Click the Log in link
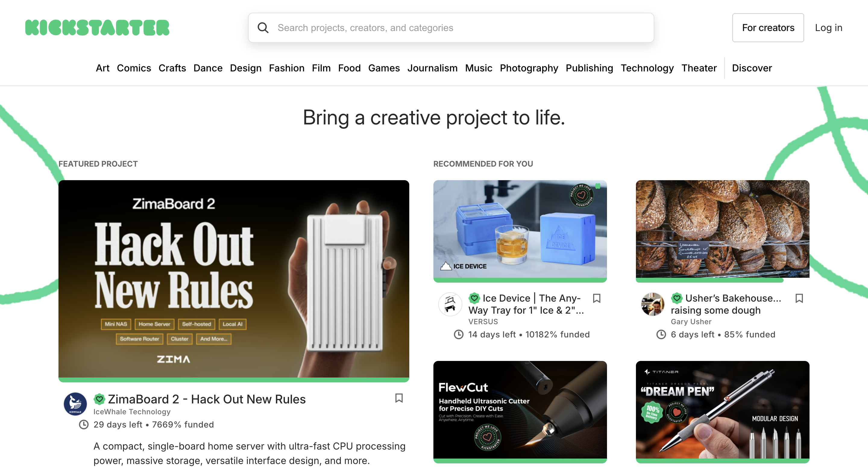868x467 pixels. pos(829,28)
